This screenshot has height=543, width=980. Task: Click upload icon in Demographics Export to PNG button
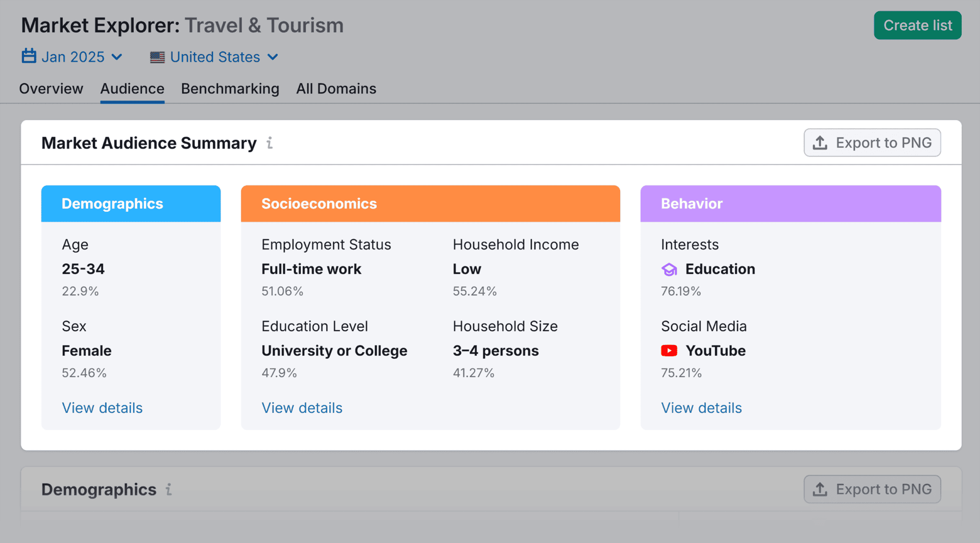pyautogui.click(x=820, y=489)
